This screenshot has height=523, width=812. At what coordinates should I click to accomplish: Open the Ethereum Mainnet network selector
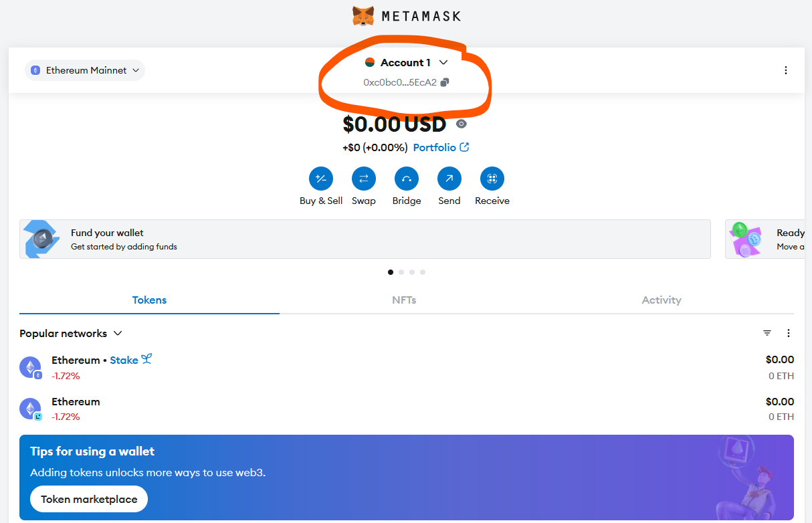[x=85, y=70]
